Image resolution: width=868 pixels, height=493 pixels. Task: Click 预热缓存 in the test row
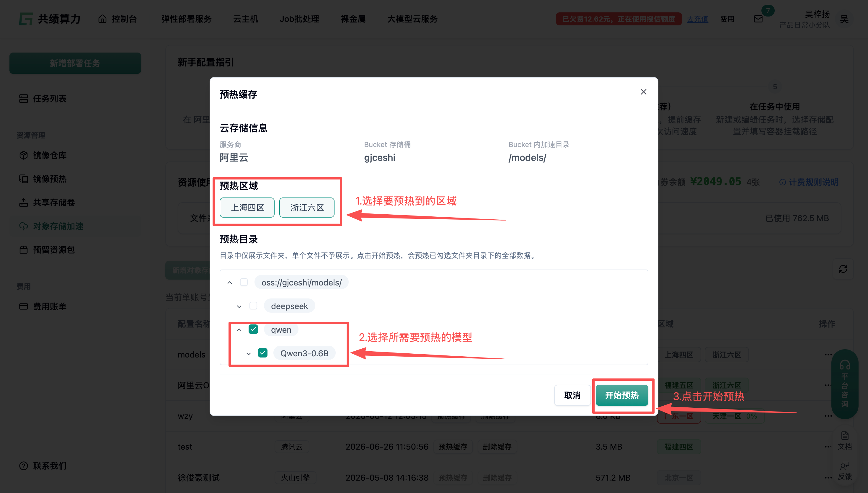tap(453, 447)
